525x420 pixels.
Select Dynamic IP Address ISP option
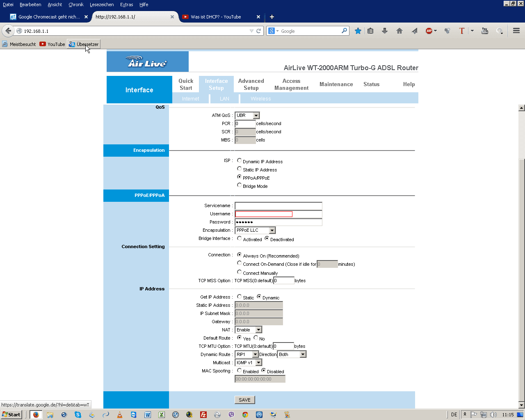pyautogui.click(x=240, y=161)
